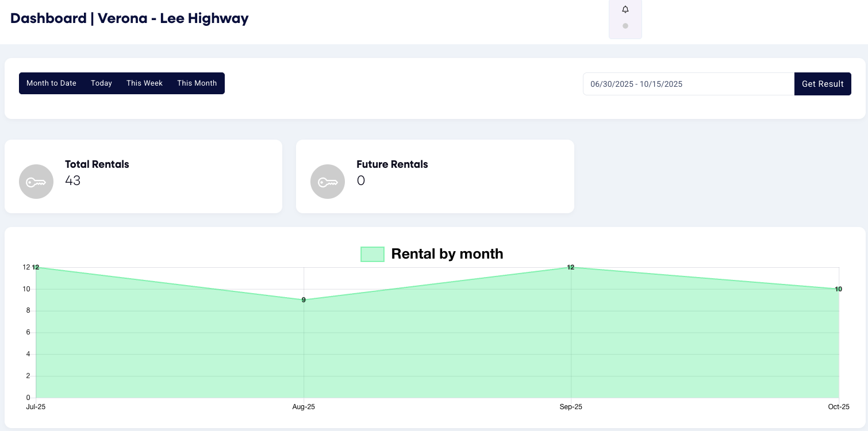Screen dimensions: 868x431
Task: Select the This Month filter
Action: tap(197, 83)
